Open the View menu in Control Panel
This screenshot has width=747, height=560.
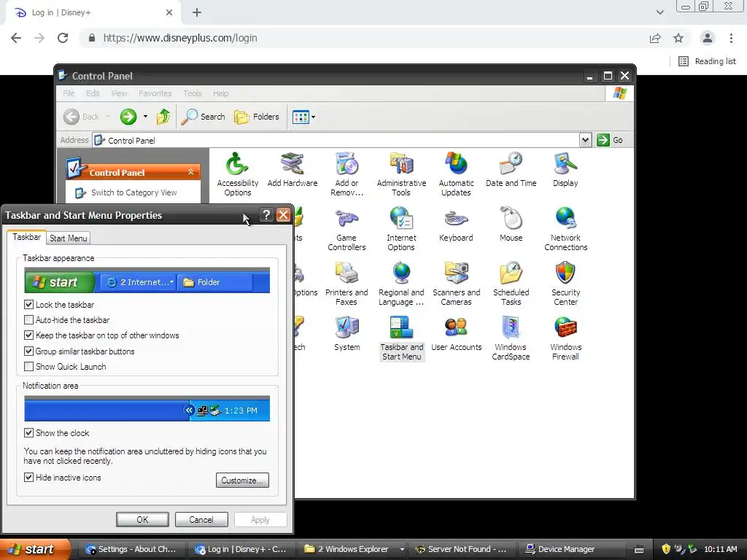[x=119, y=93]
